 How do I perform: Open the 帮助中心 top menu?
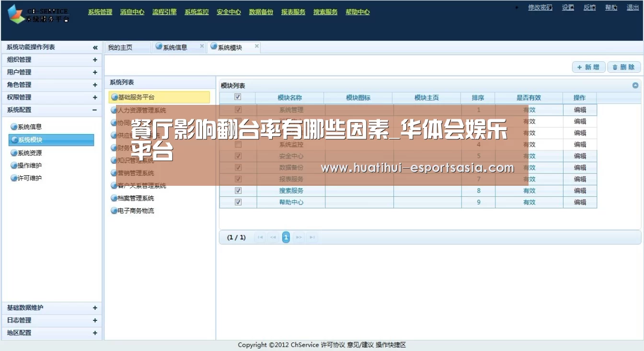357,12
